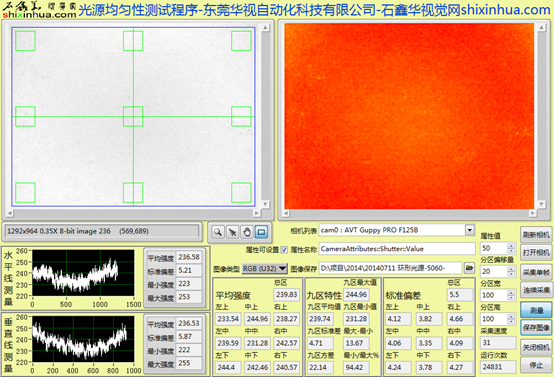Click right arrow of heatmap image horizontal scrollbar
Image resolution: width=554 pixels, height=377 pixels.
click(x=533, y=213)
